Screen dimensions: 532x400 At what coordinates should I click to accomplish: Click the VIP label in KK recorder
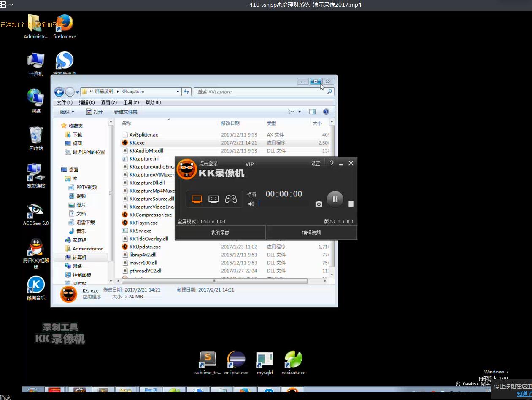click(250, 164)
